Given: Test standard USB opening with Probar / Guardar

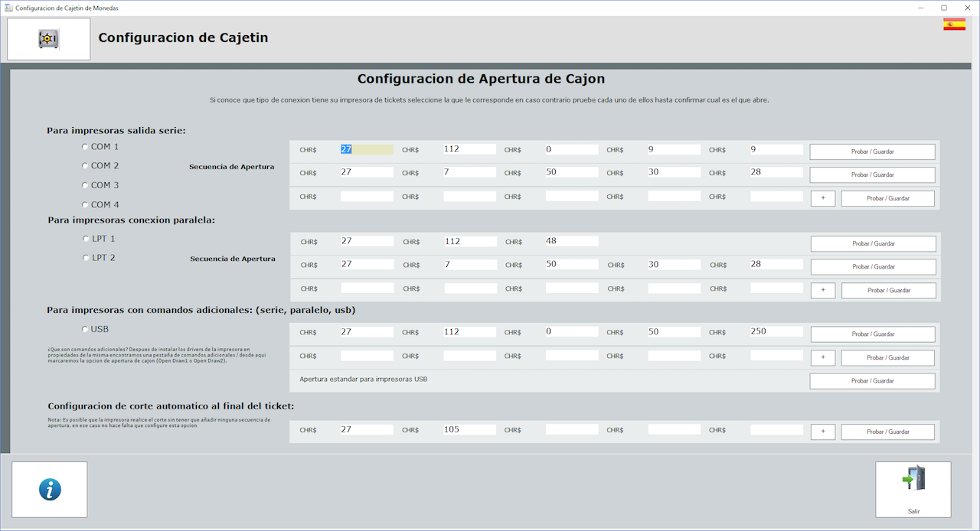Looking at the screenshot, I should point(872,381).
